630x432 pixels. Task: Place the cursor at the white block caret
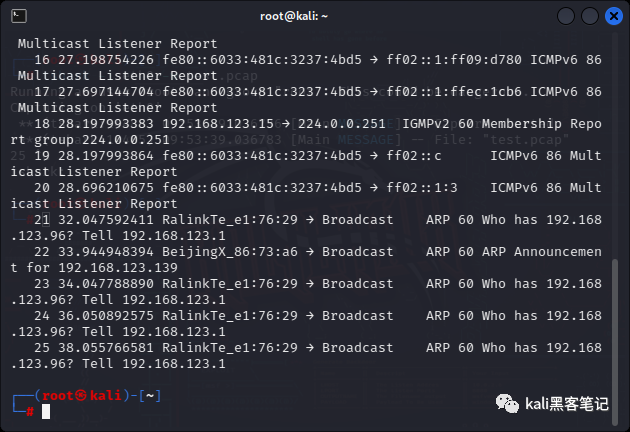pos(46,412)
